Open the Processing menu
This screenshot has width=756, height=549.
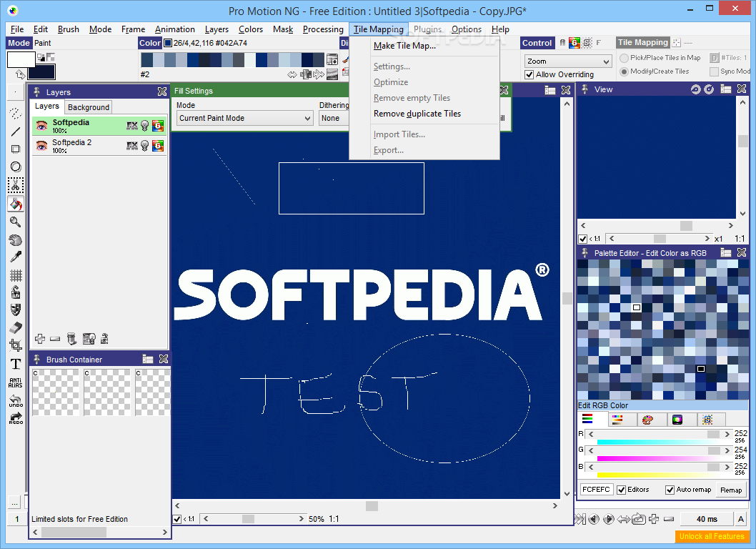coord(323,29)
